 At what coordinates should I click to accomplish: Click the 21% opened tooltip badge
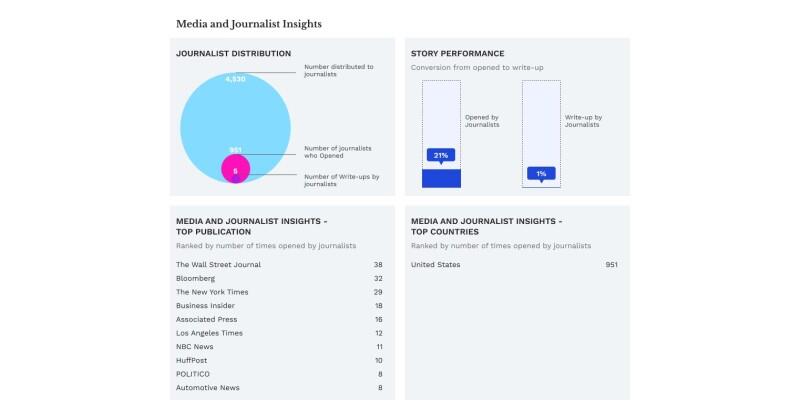[441, 156]
